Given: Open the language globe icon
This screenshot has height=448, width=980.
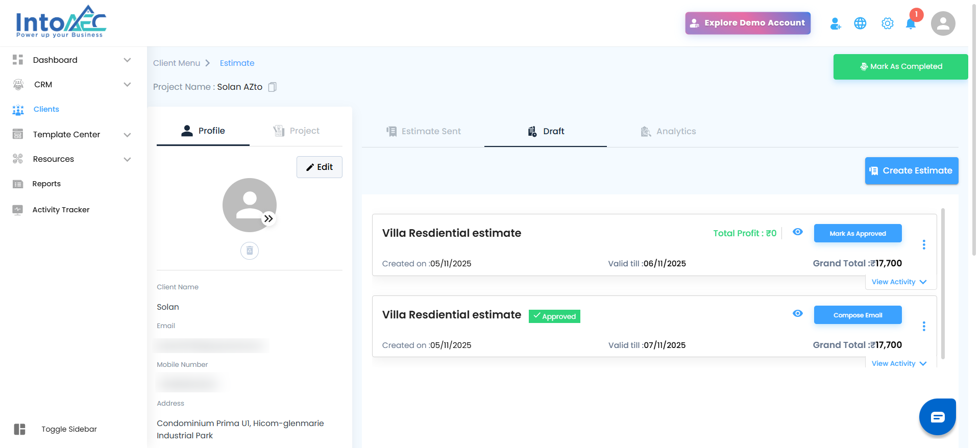Looking at the screenshot, I should [860, 23].
